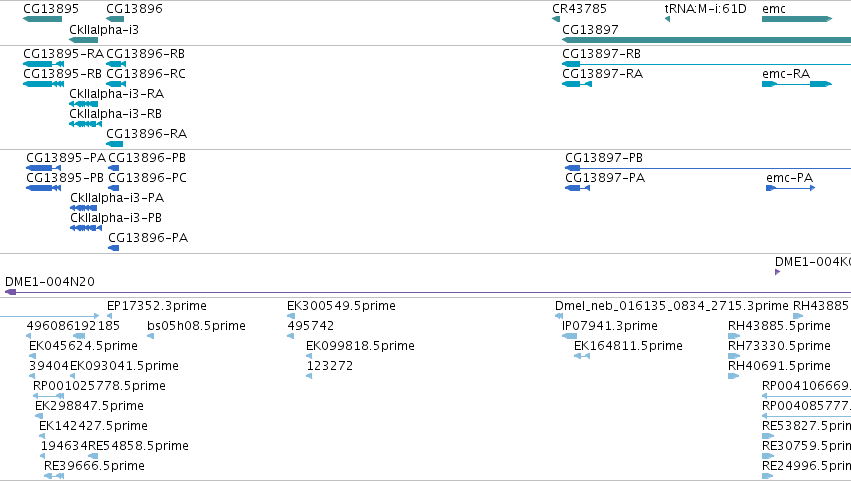Screen dimensions: 851x481
Task: Click the emc-RA transcript feature
Action: point(797,84)
